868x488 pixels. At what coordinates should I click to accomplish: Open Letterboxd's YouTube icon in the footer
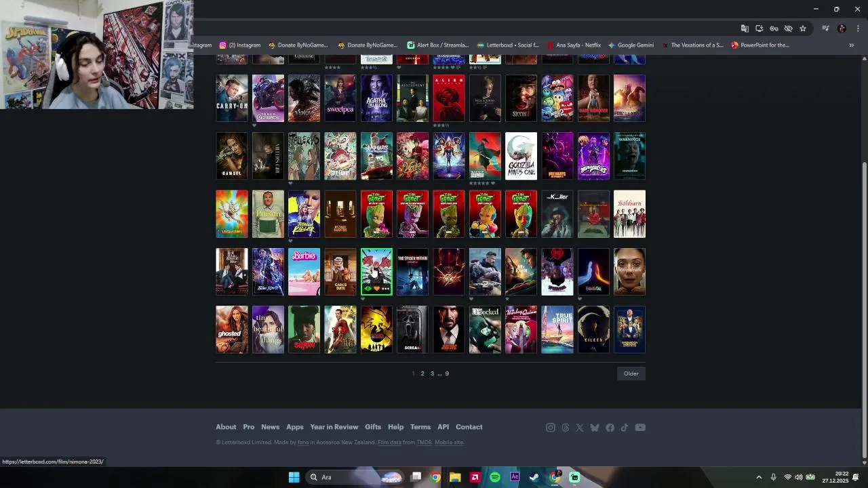click(640, 428)
